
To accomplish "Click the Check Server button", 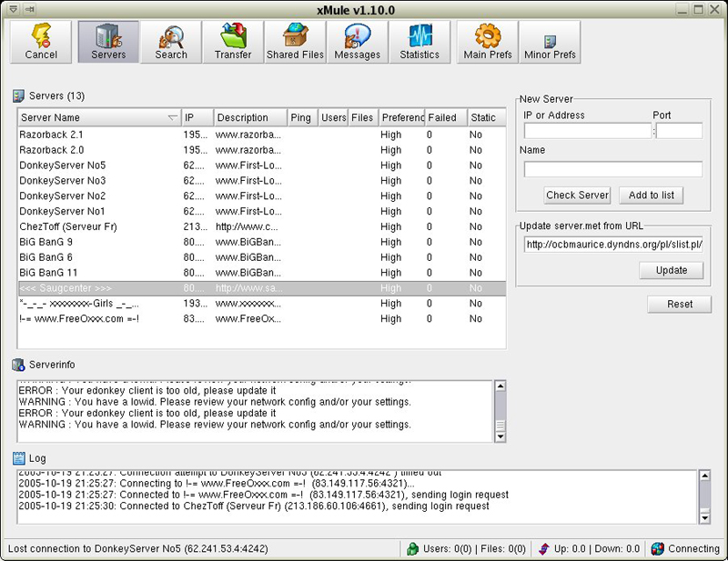I will pyautogui.click(x=577, y=195).
